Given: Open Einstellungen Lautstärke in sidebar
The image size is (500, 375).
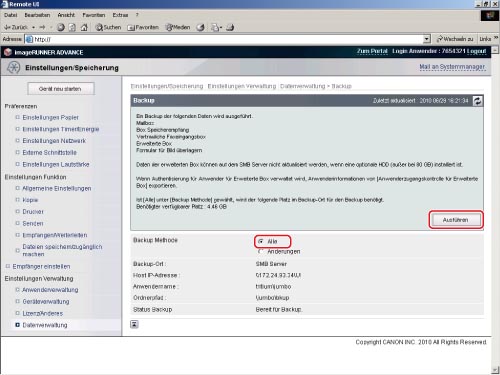Looking at the screenshot, I should tap(56, 165).
